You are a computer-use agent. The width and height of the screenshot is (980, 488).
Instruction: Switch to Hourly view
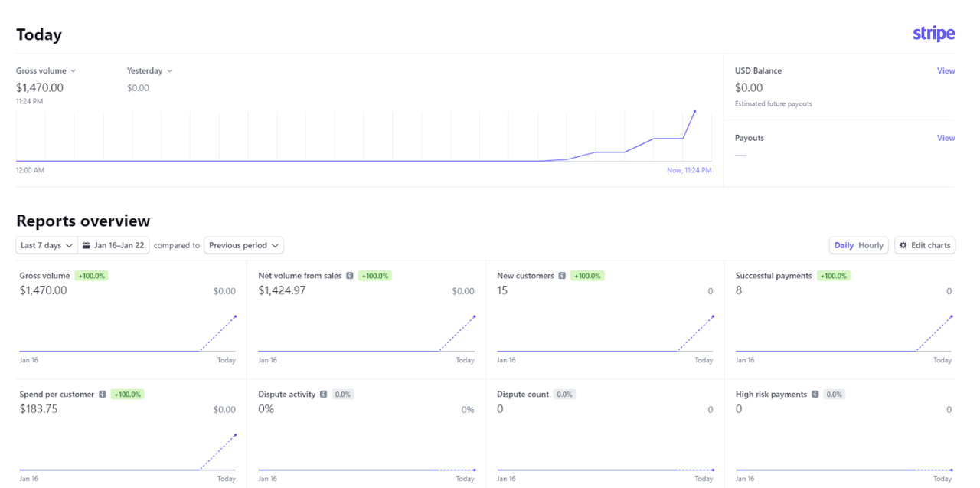click(x=871, y=246)
